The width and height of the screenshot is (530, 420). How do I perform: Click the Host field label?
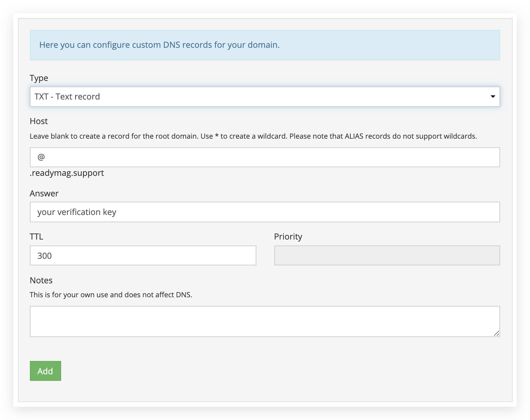39,121
